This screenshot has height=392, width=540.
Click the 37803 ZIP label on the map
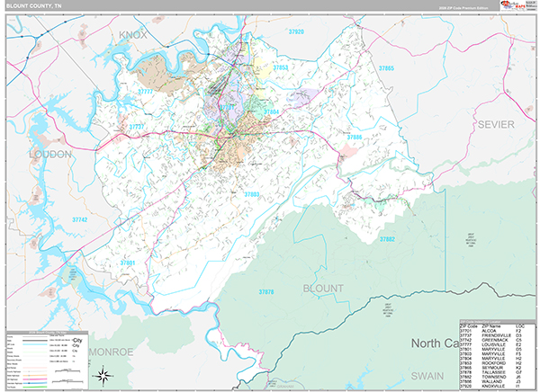[x=252, y=194]
